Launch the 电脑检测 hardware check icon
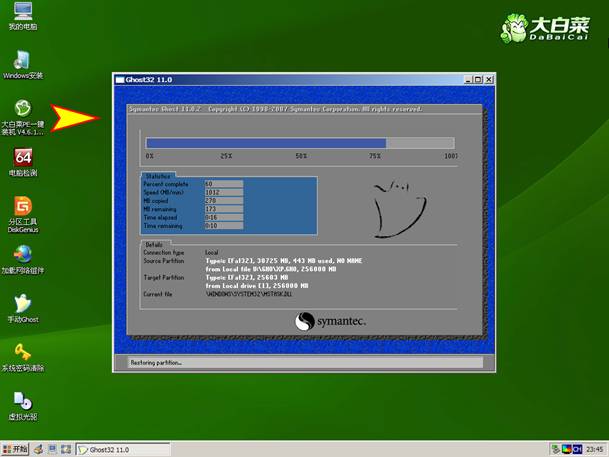This screenshot has height=457, width=609. click(x=22, y=157)
